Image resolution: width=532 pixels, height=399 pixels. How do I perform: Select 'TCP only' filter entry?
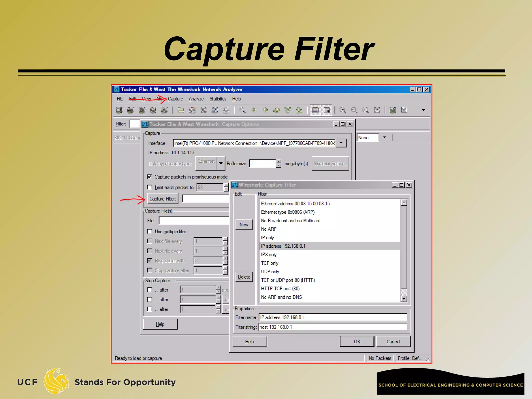click(330, 263)
